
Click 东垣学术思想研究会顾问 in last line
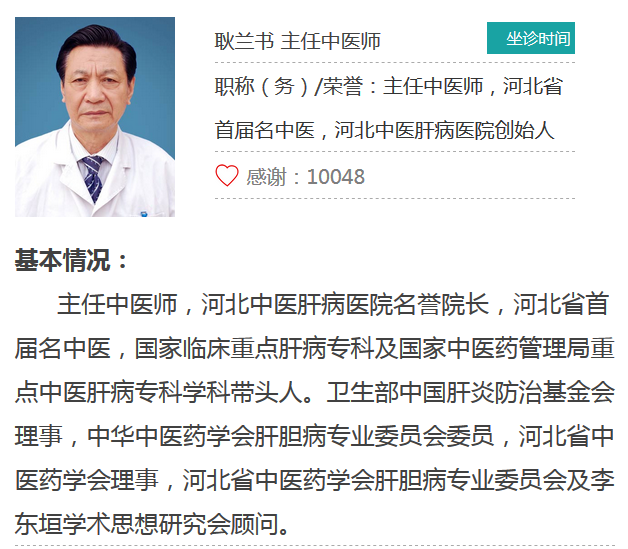click(147, 524)
